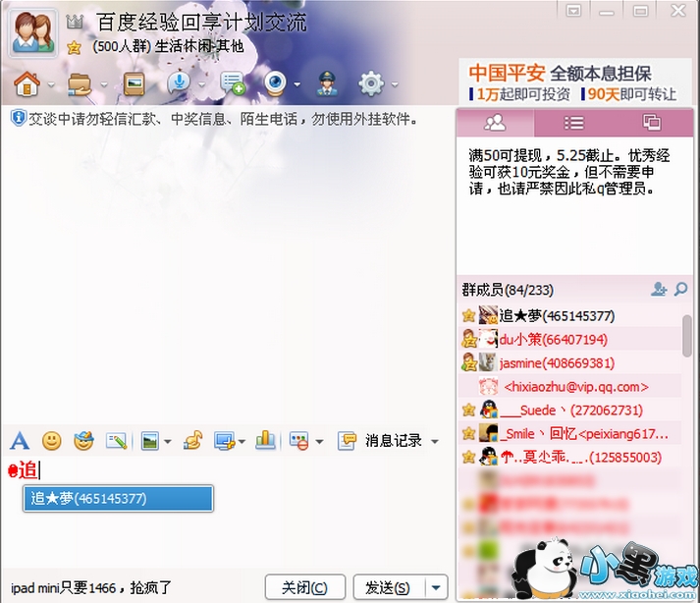Switch to the group members tab
Screen dimensions: 700x603
point(495,123)
